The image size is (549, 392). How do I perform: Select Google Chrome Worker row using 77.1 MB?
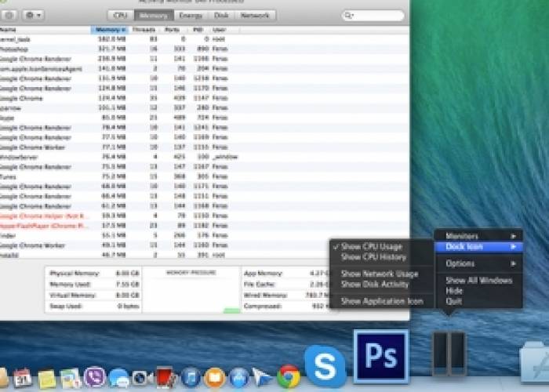click(205, 147)
